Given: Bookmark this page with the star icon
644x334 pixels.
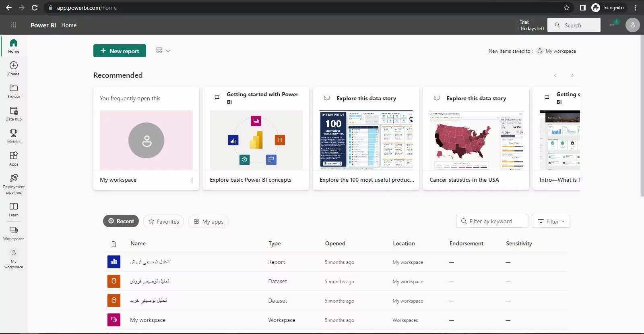Looking at the screenshot, I should pyautogui.click(x=567, y=8).
